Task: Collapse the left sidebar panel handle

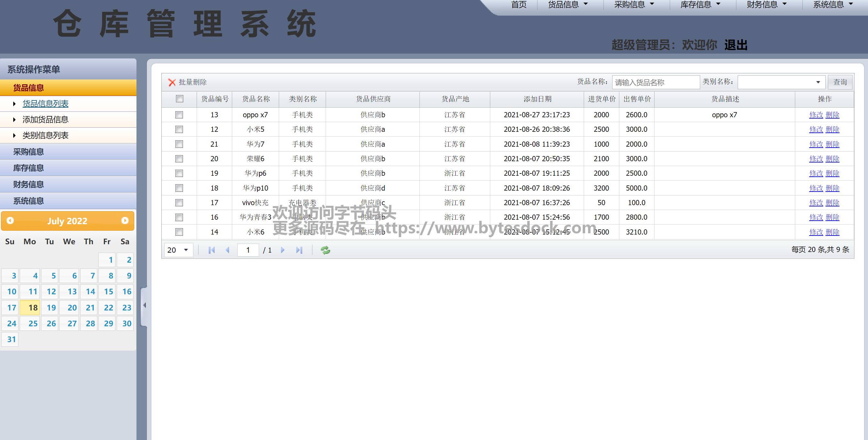Action: pyautogui.click(x=144, y=305)
